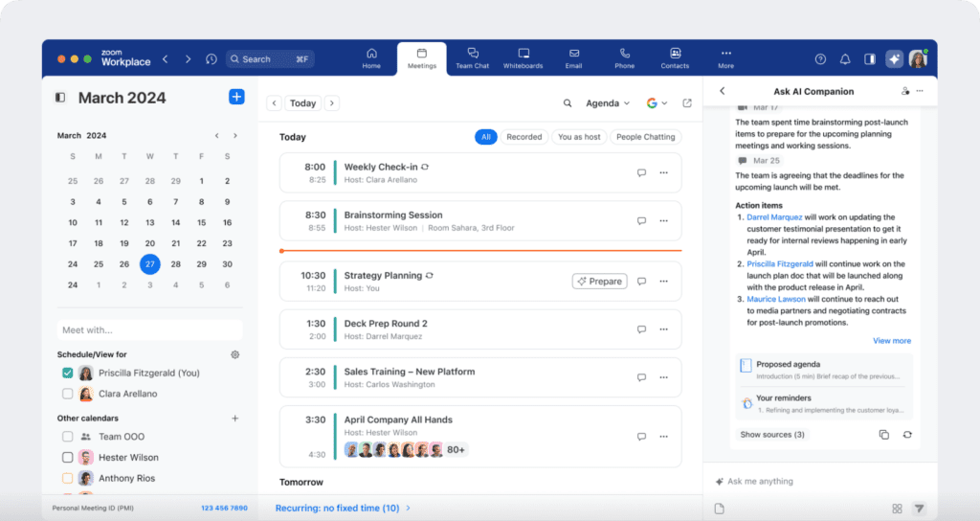Click the AI Companion sparkle icon

click(894, 58)
